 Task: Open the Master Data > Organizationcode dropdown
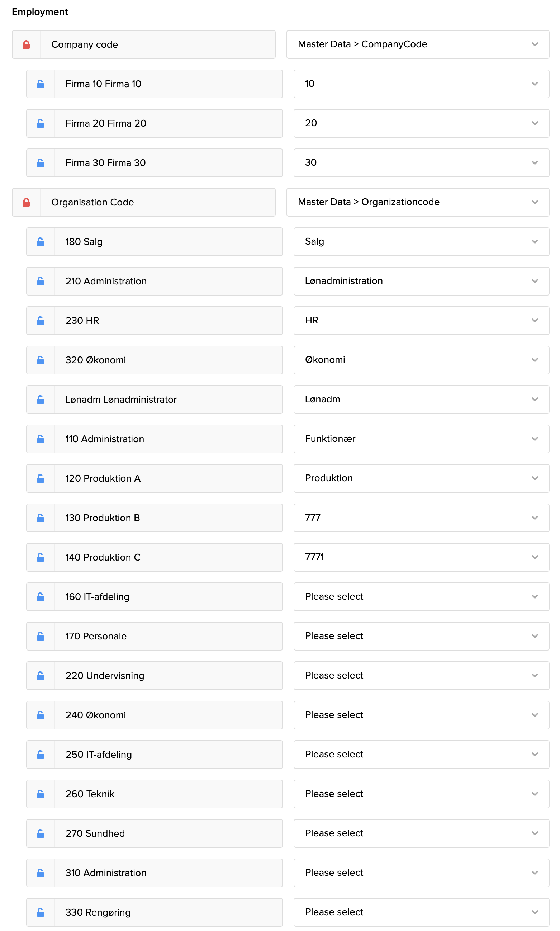417,202
